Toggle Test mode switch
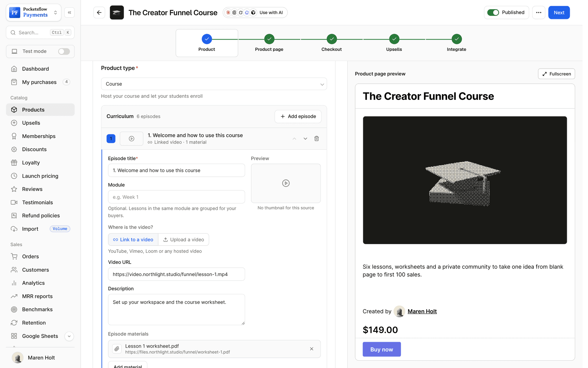The width and height of the screenshot is (588, 368). point(64,51)
